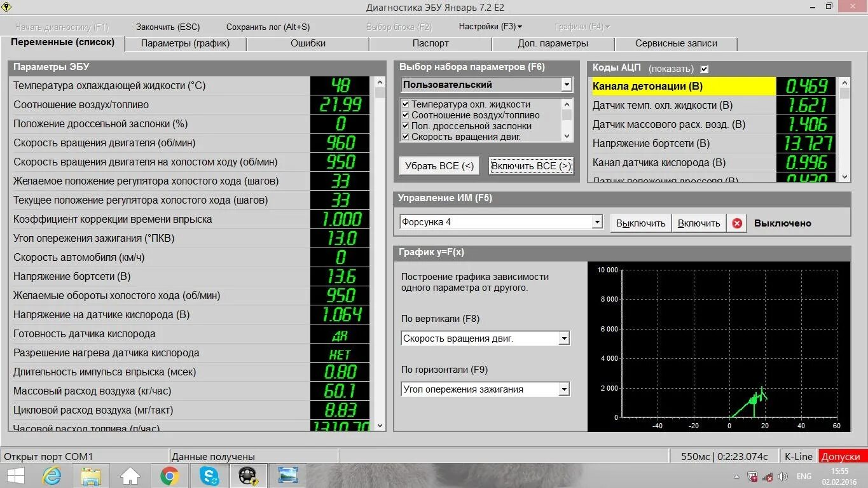Click Начать диагностику (F1)
This screenshot has height=488, width=868.
(62, 27)
